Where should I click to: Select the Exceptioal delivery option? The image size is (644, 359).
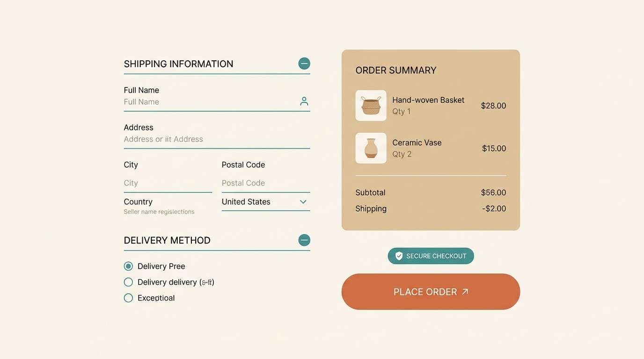(x=128, y=297)
